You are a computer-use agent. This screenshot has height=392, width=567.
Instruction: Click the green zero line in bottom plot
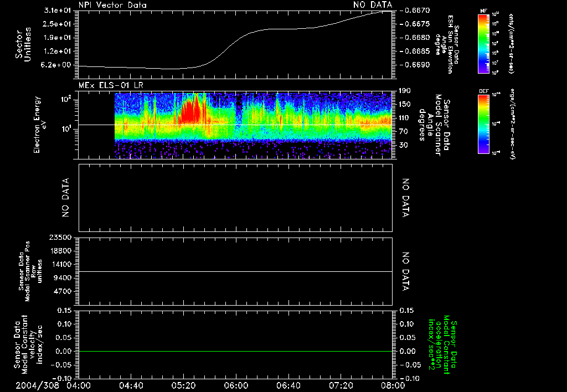235,351
